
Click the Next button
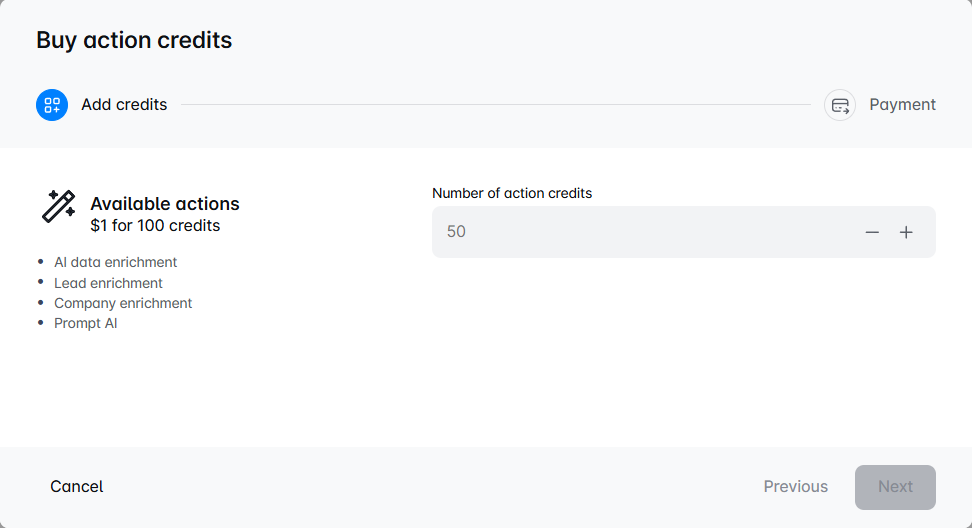pos(895,487)
